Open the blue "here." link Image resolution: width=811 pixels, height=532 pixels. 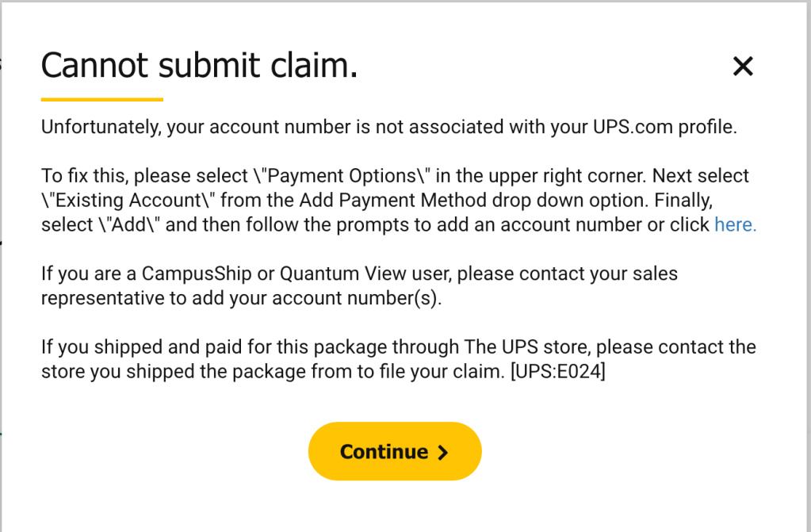click(x=735, y=225)
